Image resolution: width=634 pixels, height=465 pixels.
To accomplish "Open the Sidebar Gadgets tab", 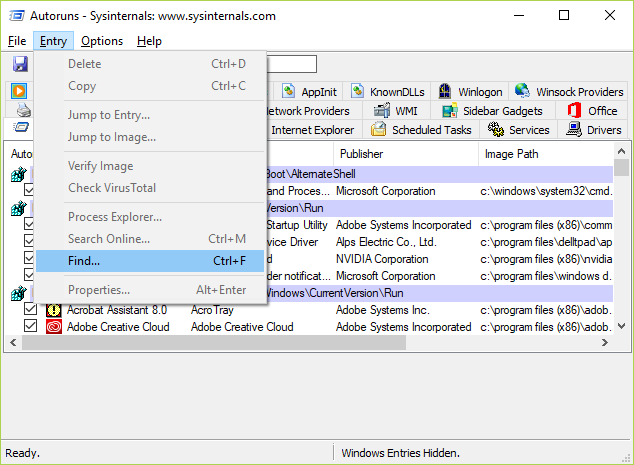I will (492, 111).
